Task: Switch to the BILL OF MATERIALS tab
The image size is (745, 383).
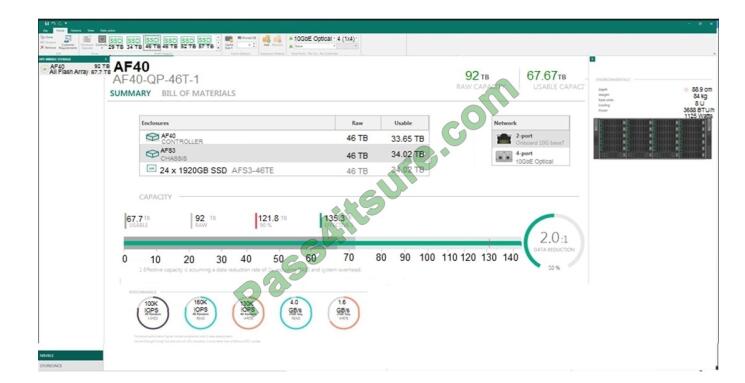Action: coord(199,93)
